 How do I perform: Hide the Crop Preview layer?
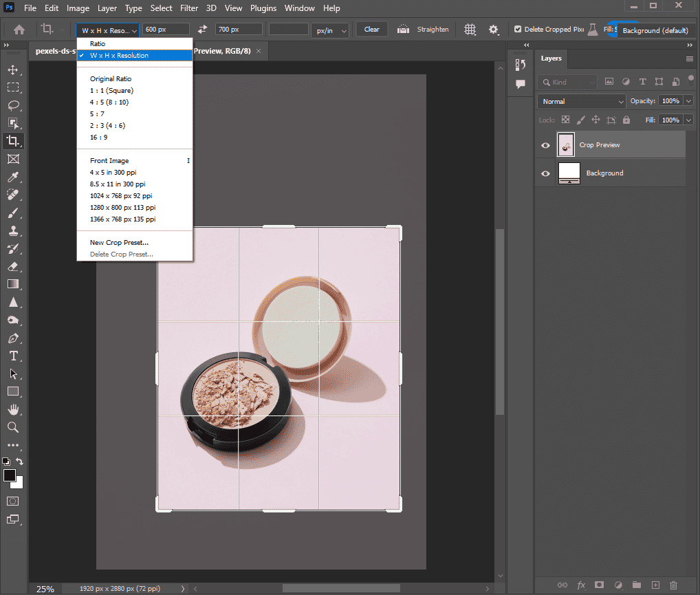pos(545,145)
